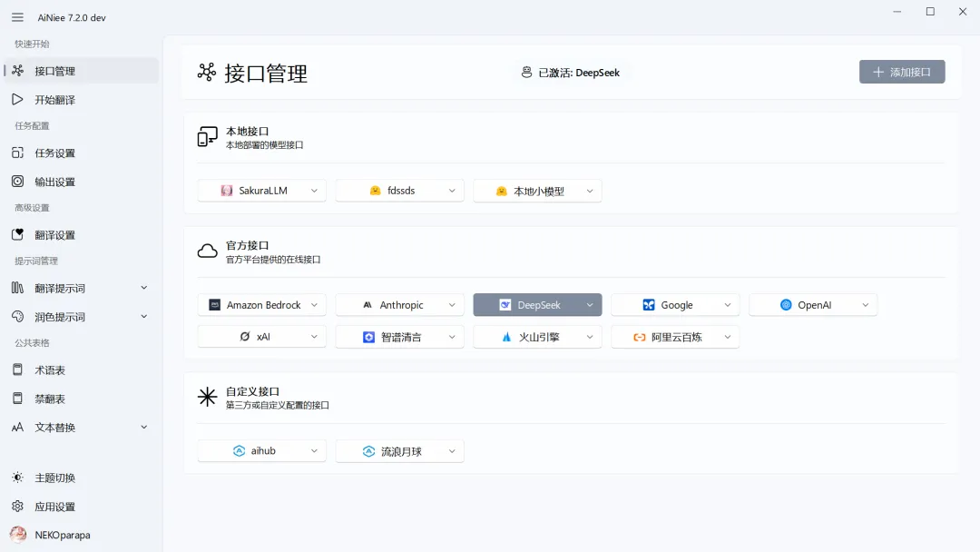Click the Google logo icon
The width and height of the screenshot is (980, 552).
(649, 305)
